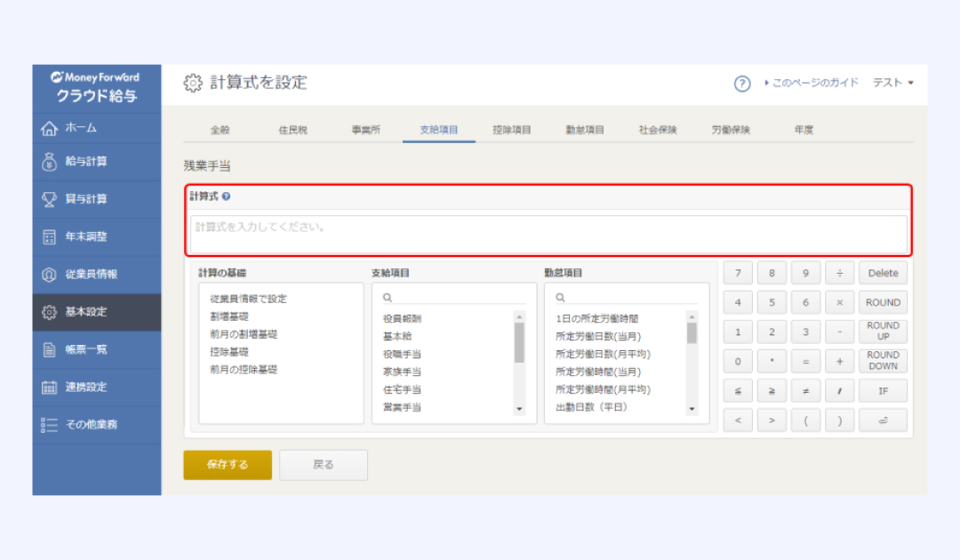Click the 計算式 formula input field
This screenshot has height=560, width=960.
tap(548, 234)
